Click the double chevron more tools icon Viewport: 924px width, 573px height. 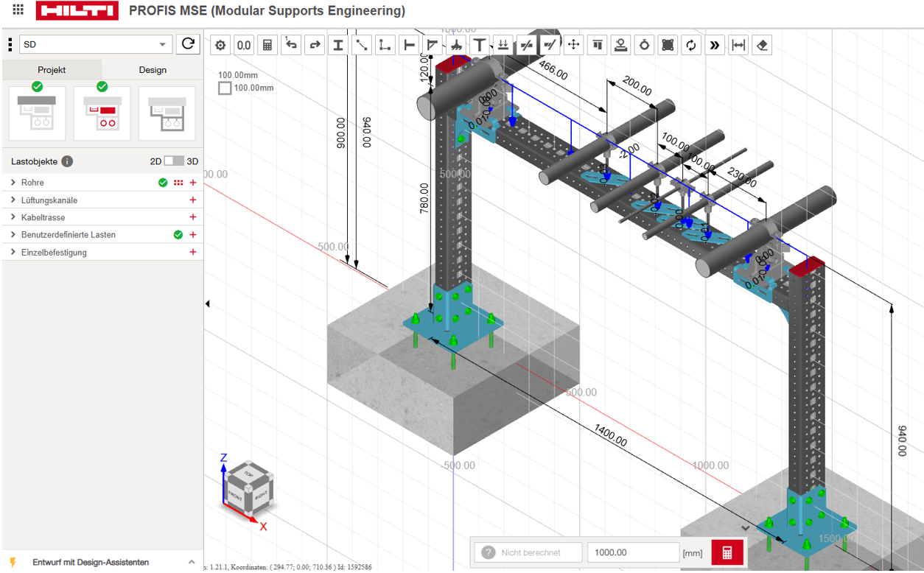tap(715, 45)
